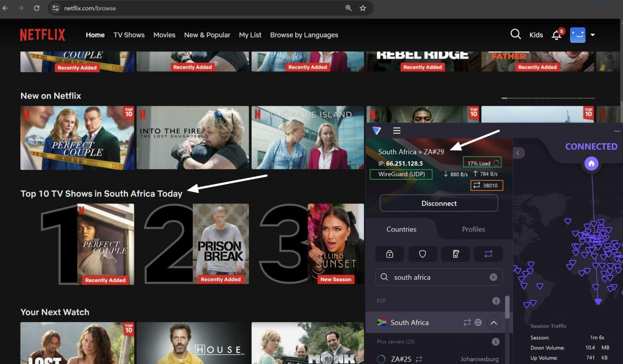Open the TV Shows menu item
Viewport: 623px width, 364px height.
pyautogui.click(x=129, y=35)
